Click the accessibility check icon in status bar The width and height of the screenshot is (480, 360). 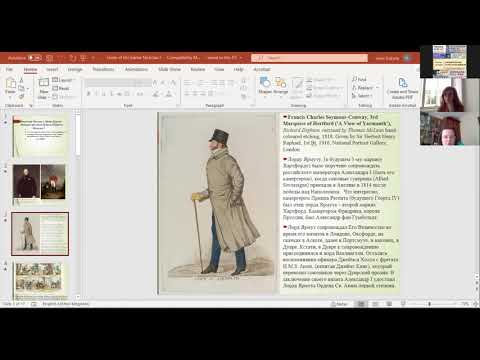pyautogui.click(x=34, y=304)
